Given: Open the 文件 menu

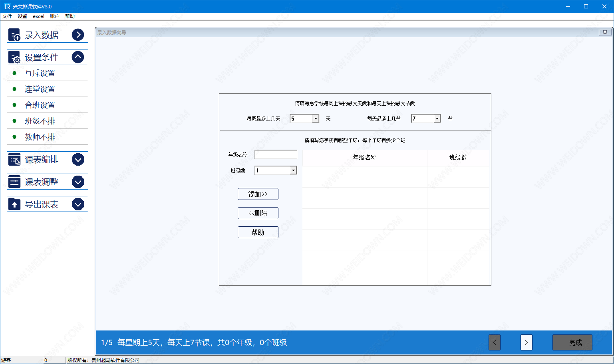Looking at the screenshot, I should [7, 16].
